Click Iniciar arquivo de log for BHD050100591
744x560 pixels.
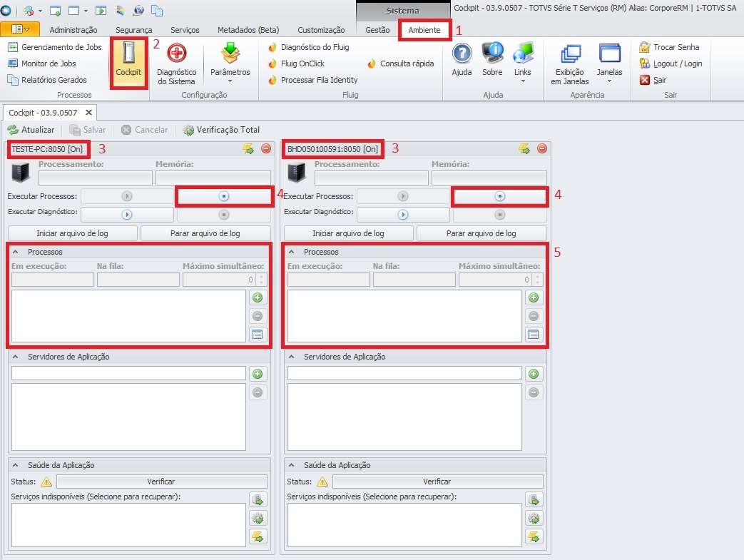pyautogui.click(x=348, y=233)
